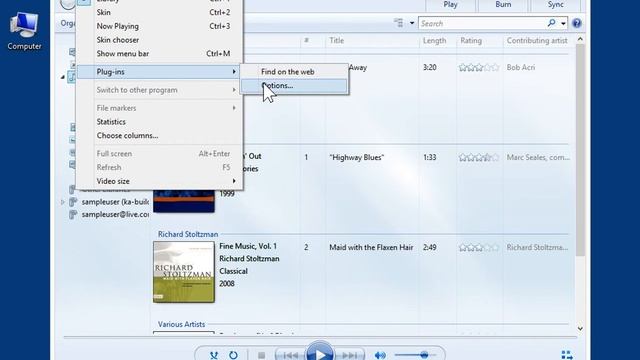The image size is (640, 360).
Task: Open the view options dropdown arrow
Action: 412,23
